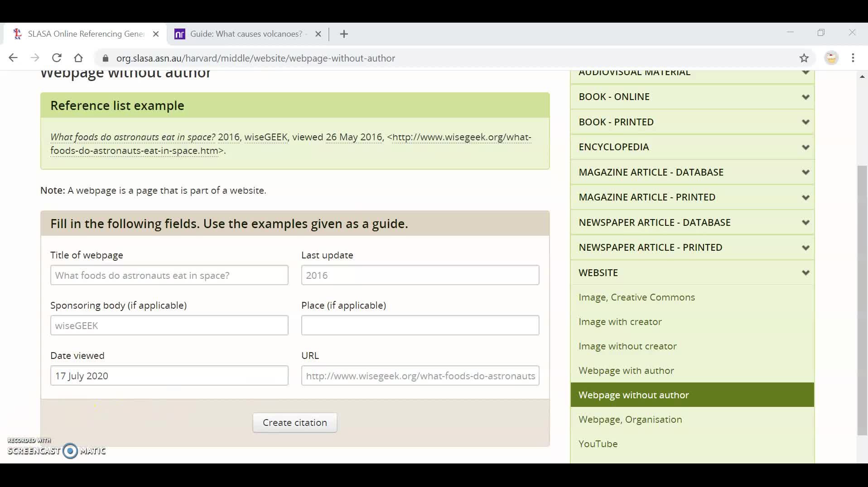Choose the YouTube reference type

[x=598, y=444]
